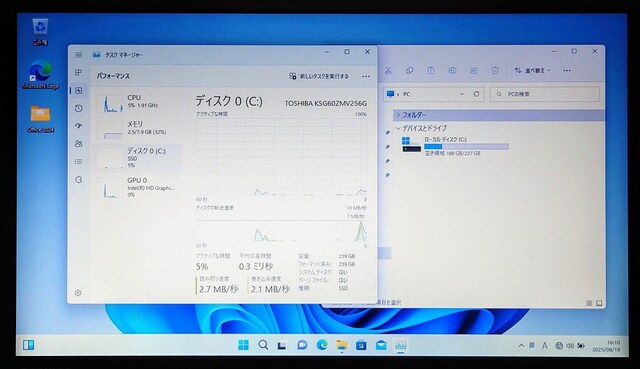Switch Explorer to details view icon
Image resolution: width=640 pixels, height=369 pixels.
pos(589,303)
